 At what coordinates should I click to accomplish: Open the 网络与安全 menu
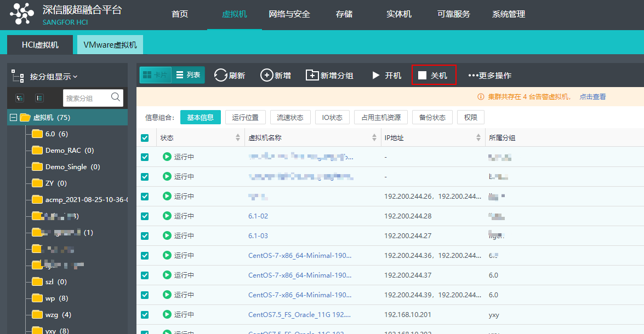coord(289,14)
